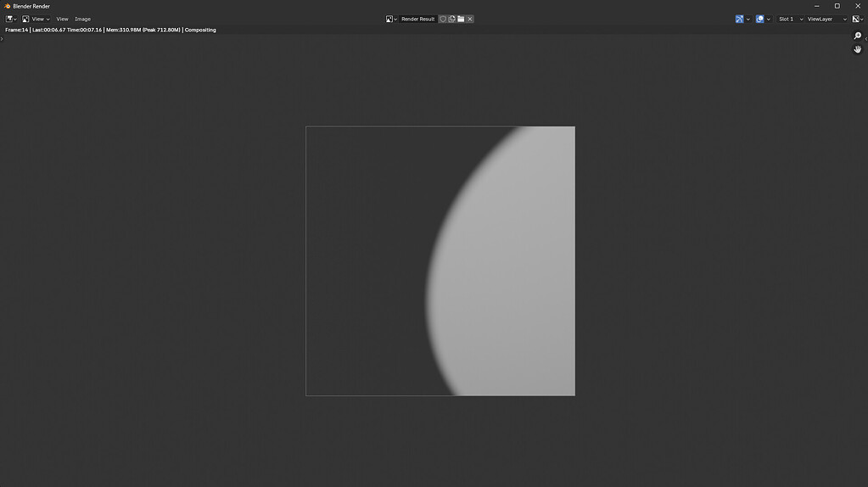Click the pan hand gizmo

tap(858, 49)
